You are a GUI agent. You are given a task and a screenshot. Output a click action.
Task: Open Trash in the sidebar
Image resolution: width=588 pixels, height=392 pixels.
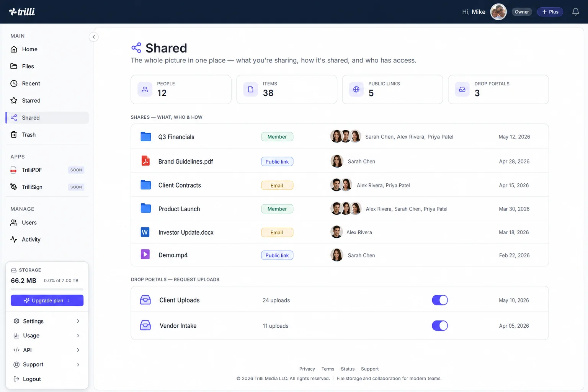pyautogui.click(x=47, y=135)
